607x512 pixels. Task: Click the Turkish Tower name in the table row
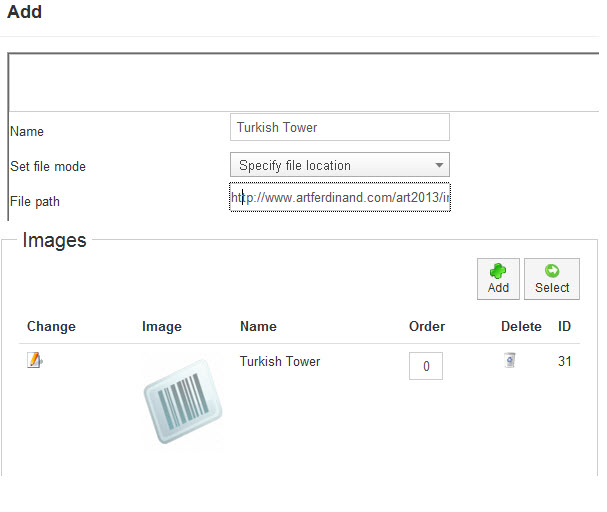click(280, 361)
